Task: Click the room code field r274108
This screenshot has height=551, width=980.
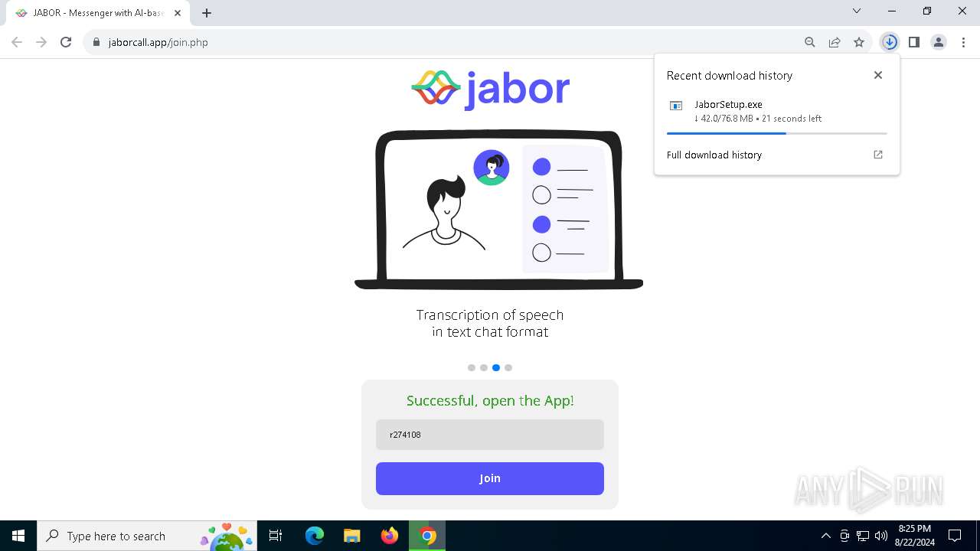Action: pyautogui.click(x=490, y=435)
